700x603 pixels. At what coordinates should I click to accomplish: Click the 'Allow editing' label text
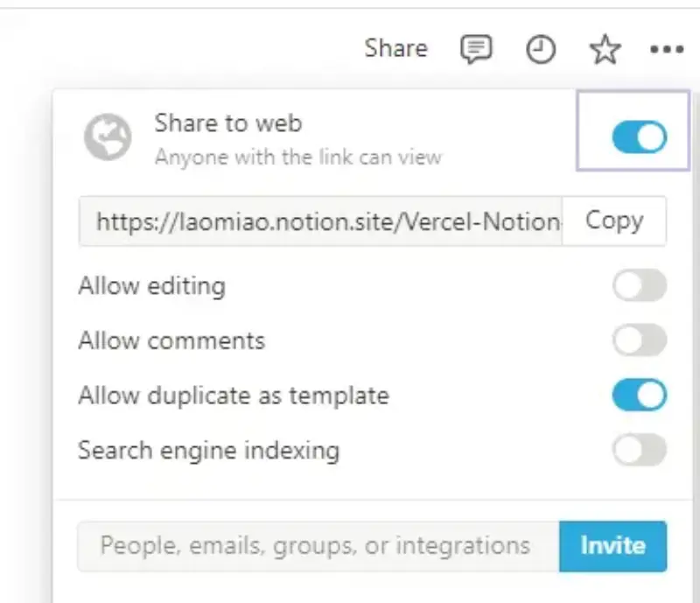click(x=151, y=286)
